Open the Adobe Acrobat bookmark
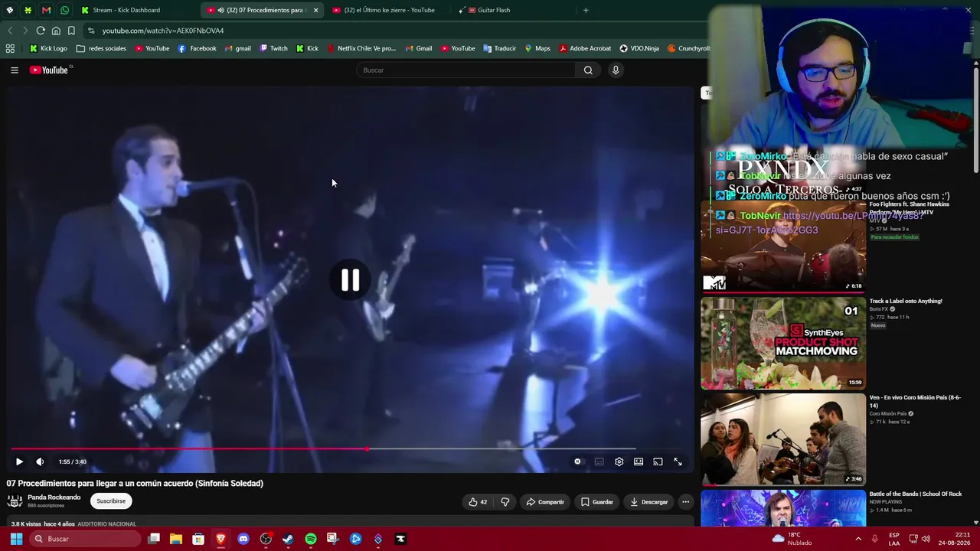The height and width of the screenshot is (551, 980). click(x=585, y=48)
